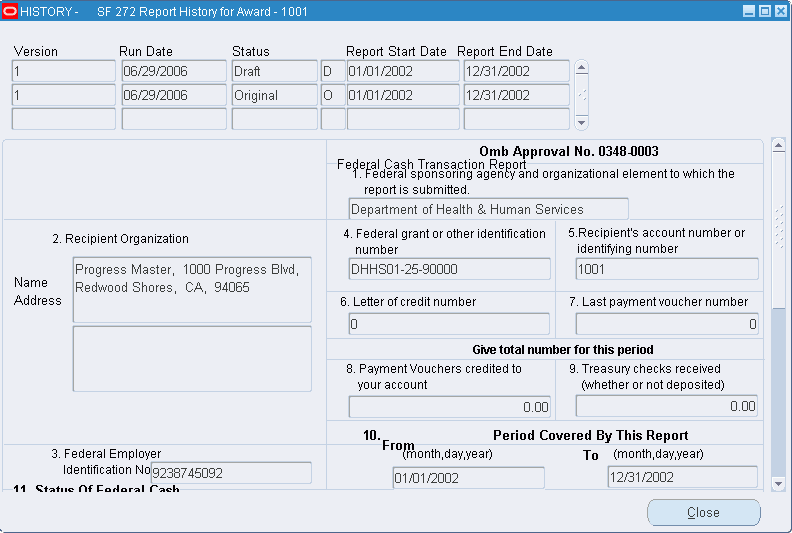Screen dimensions: 792x533
Task: Click 'Give total number for this period' text
Action: (563, 350)
